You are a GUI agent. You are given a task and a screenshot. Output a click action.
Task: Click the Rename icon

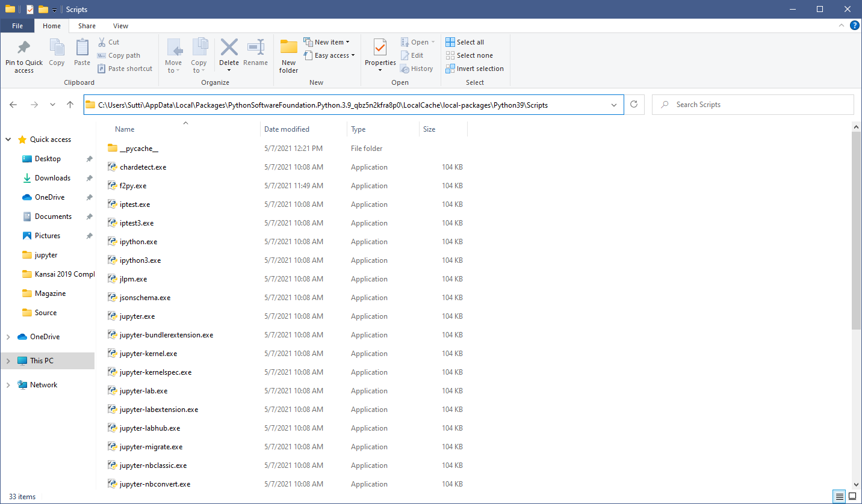[x=256, y=48]
